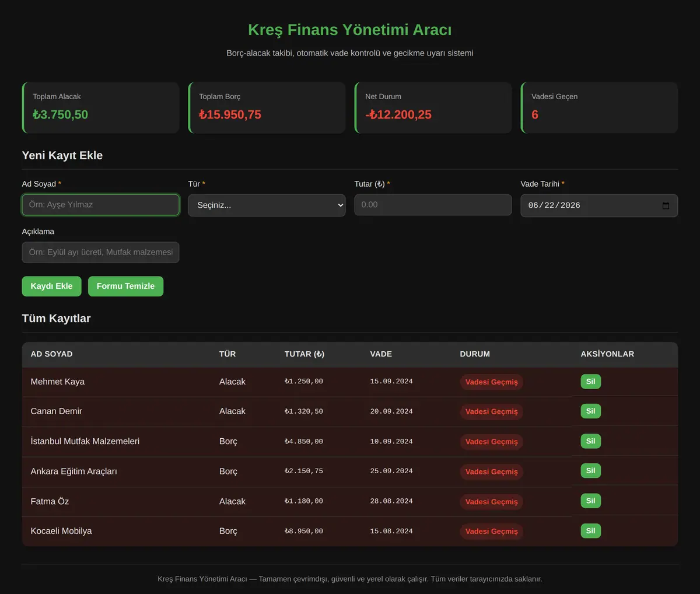Select the Toplam Alacak value ₺3.750,50

point(60,115)
